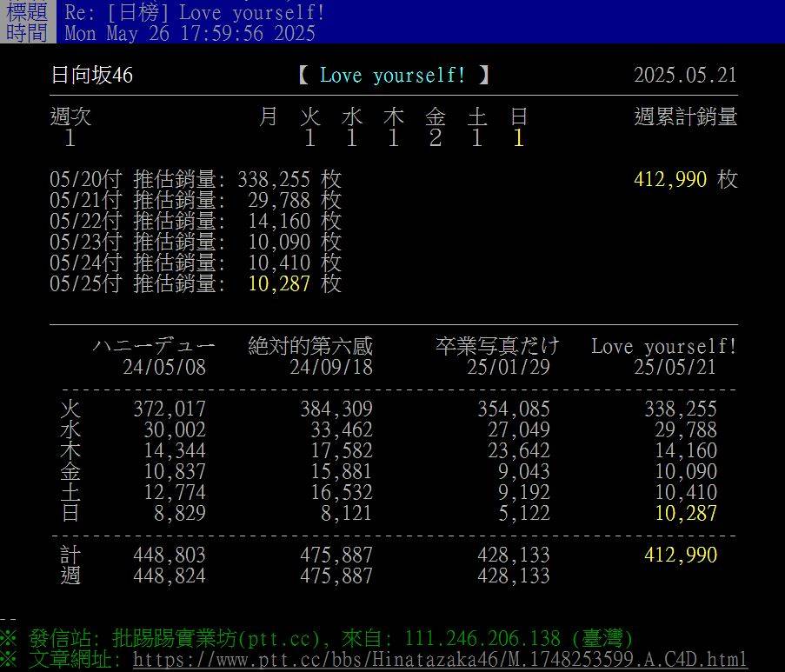
Task: Click the cell value '17,582'
Action: (342, 450)
